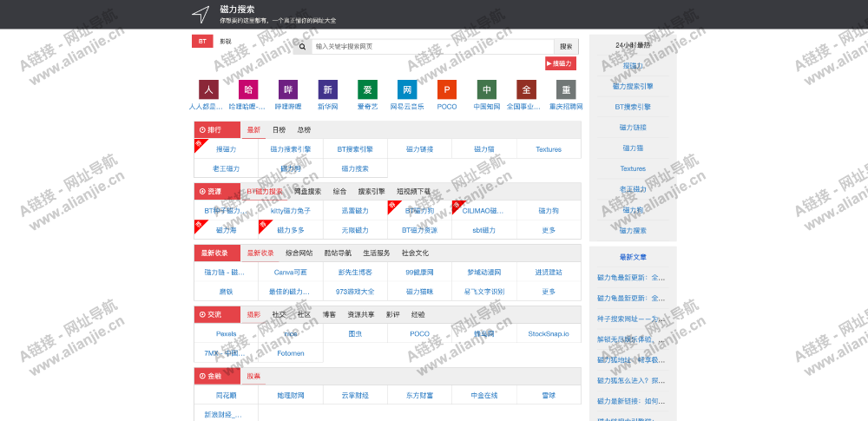868x421 pixels.
Task: Switch to the 资源共享 tab
Action: pyautogui.click(x=361, y=314)
